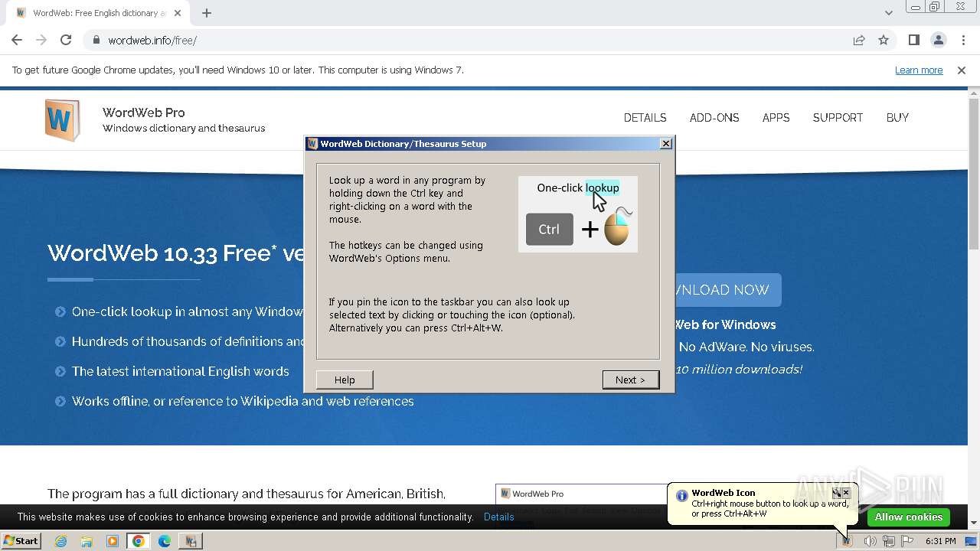Click the balloon's blue info icon
Screen dimensions: 980x551
tap(681, 496)
